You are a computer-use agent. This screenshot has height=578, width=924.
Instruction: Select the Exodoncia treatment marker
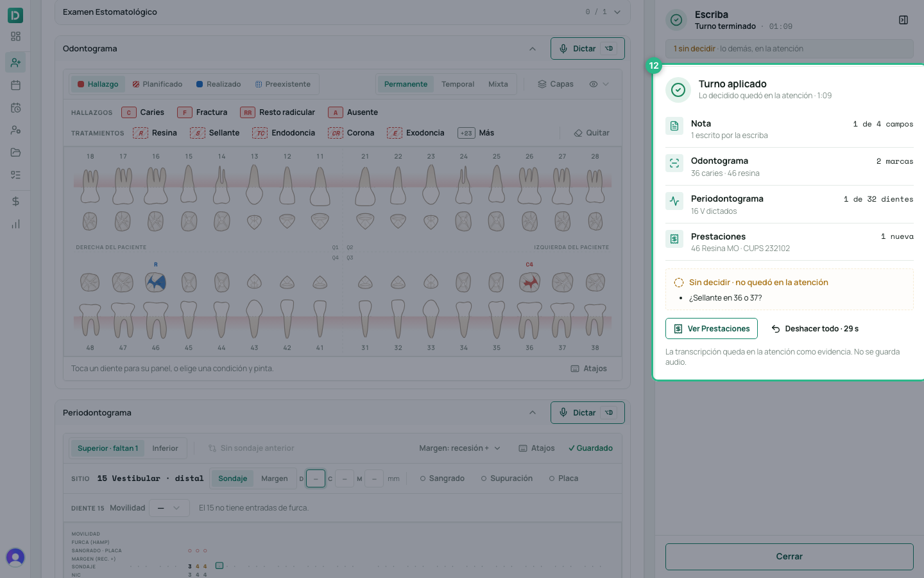tap(416, 133)
